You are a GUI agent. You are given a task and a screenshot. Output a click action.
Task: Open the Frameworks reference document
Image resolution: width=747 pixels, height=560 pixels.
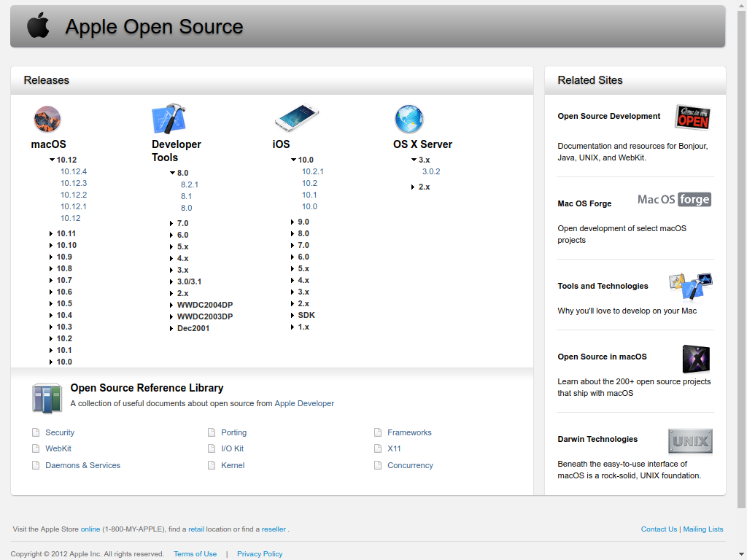pos(409,432)
